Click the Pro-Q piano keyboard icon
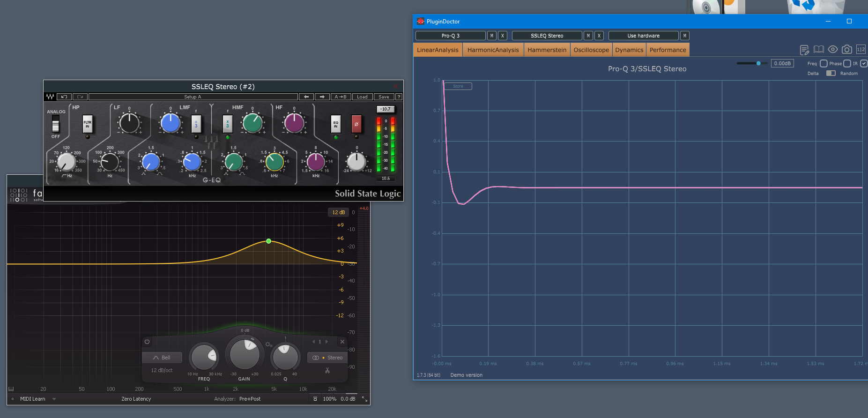The width and height of the screenshot is (868, 418). [11, 389]
